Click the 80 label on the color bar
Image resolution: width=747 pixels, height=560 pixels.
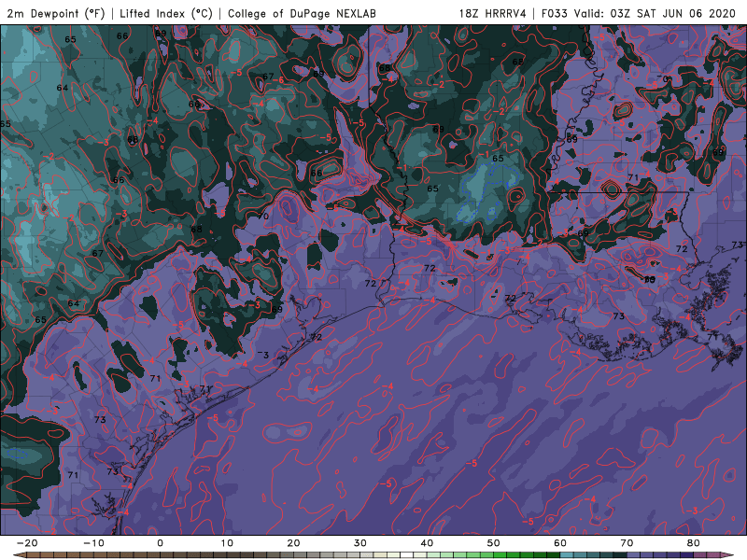(x=694, y=543)
